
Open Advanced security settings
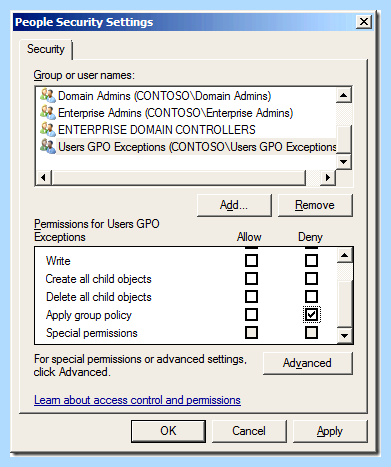(x=307, y=363)
